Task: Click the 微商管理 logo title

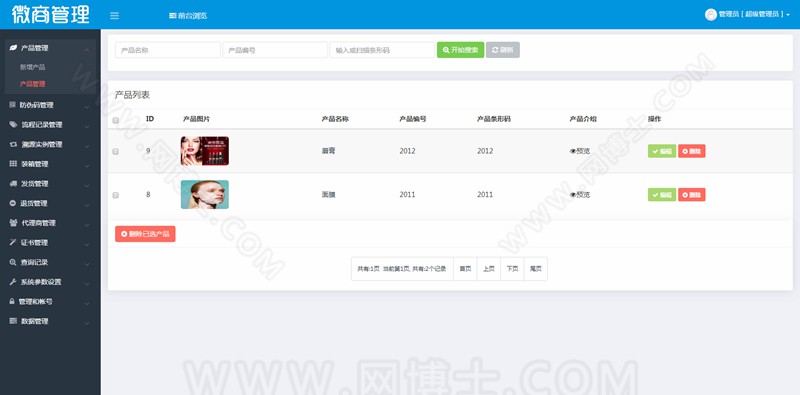Action: pyautogui.click(x=51, y=14)
